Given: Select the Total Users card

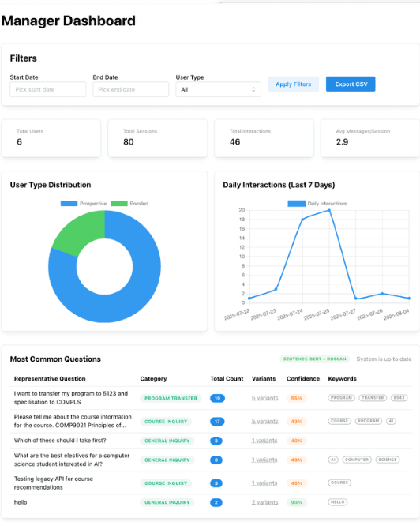Looking at the screenshot, I should click(x=51, y=138).
